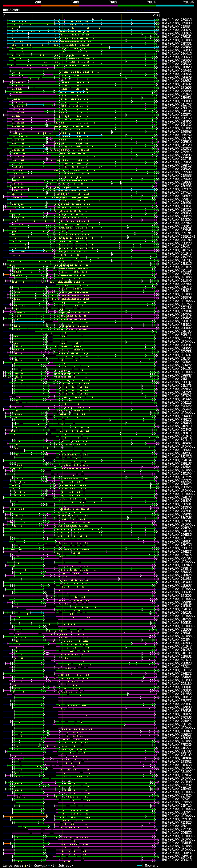Screen dimensions: 197x868
Task: Click the purple ~60% identity legend bar
Action: tap(99, 6)
